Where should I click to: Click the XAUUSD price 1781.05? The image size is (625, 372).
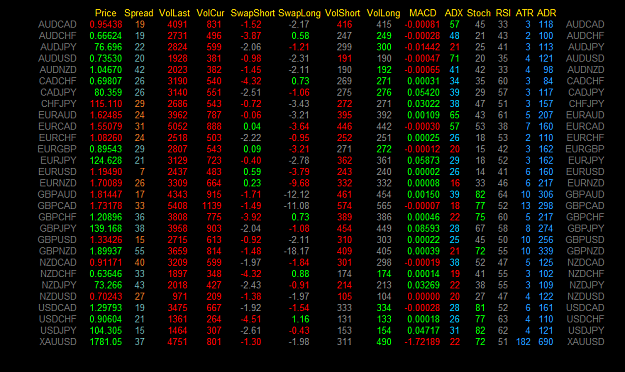click(x=106, y=342)
